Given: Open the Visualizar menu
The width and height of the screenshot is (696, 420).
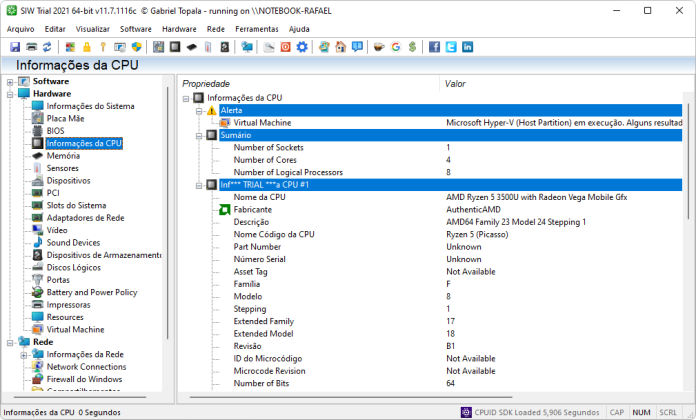Looking at the screenshot, I should (92, 29).
